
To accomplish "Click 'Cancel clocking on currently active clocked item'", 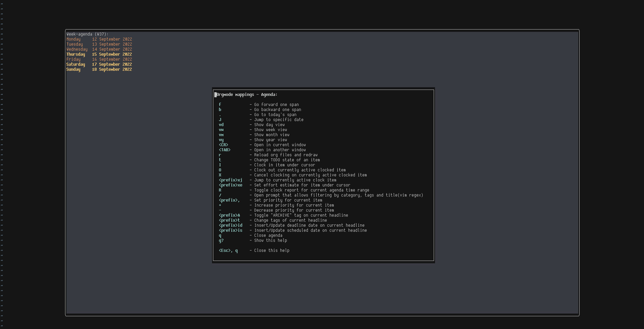I will coord(293,175).
